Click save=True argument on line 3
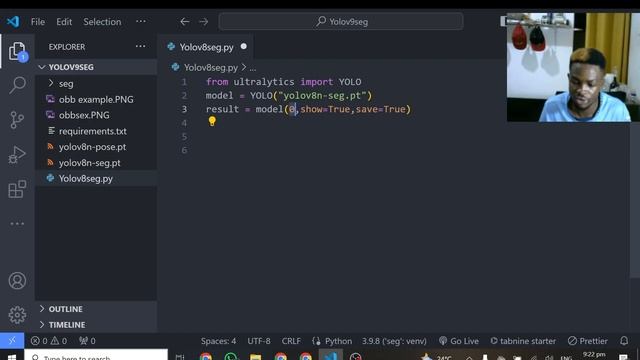The image size is (640, 360). [x=380, y=109]
